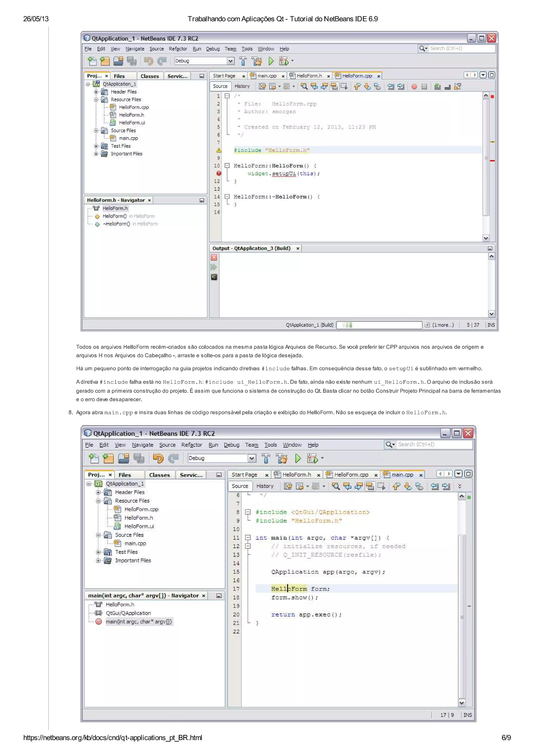Toggle the red macro record button in editor toolbar
The image size is (534, 756).
[414, 87]
